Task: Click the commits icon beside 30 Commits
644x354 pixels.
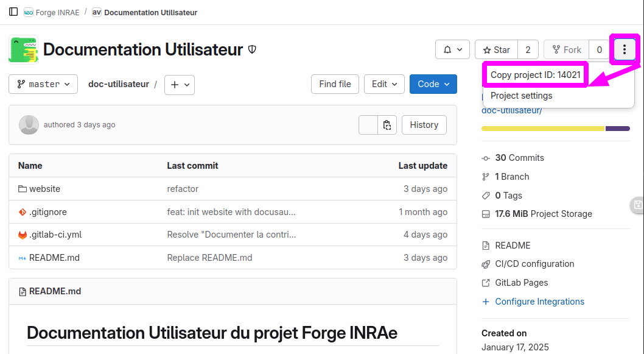Action: click(x=486, y=158)
